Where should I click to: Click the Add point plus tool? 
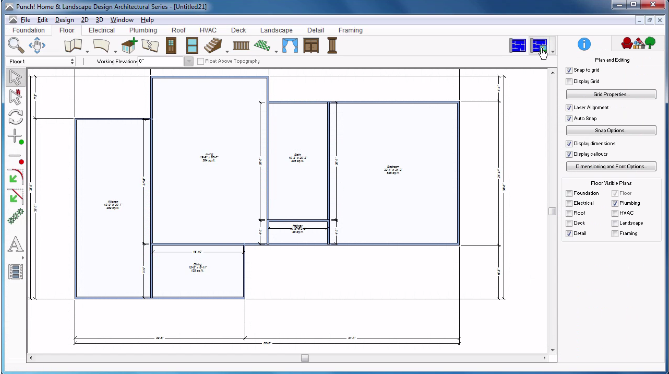pos(16,137)
